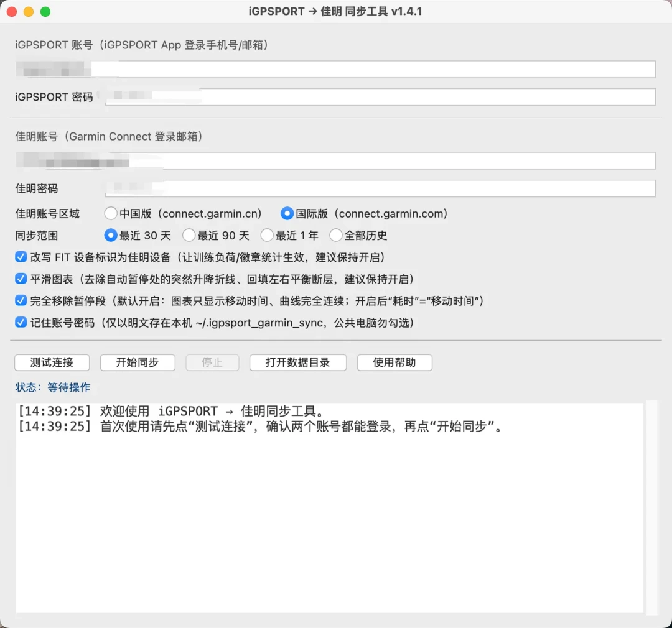Focus the 佳明账号 email input field
The width and height of the screenshot is (672, 628).
(335, 160)
